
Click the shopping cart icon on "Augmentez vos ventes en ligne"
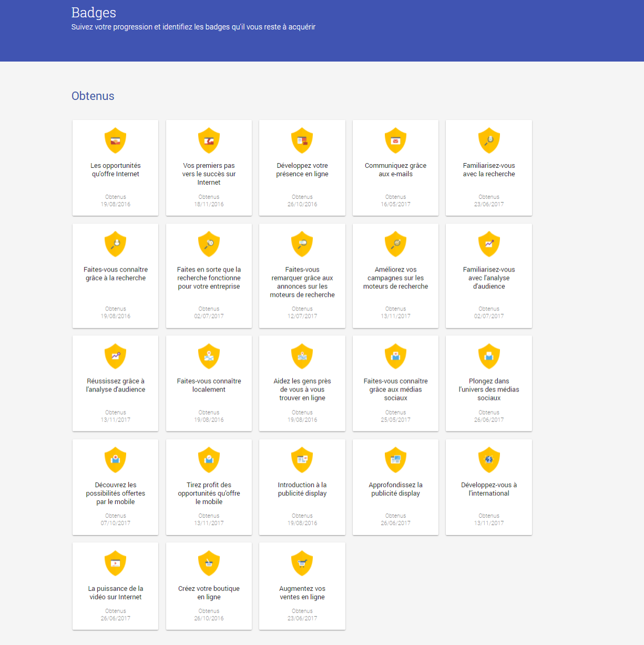(302, 563)
